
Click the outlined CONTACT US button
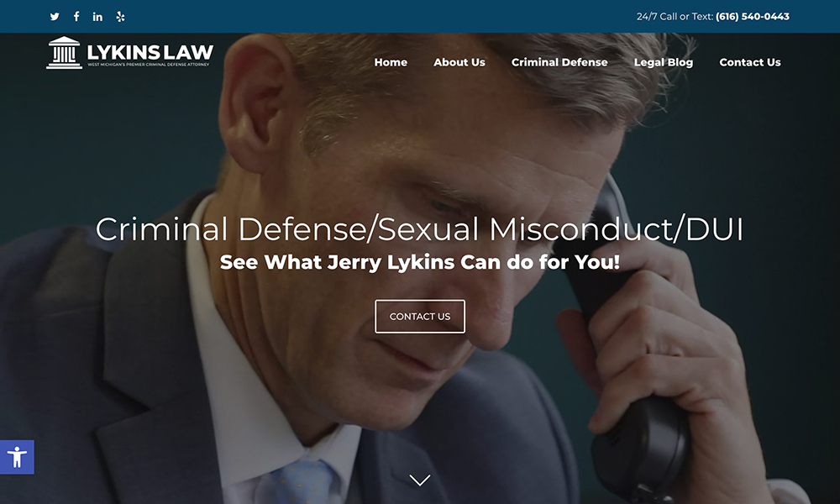coord(420,316)
